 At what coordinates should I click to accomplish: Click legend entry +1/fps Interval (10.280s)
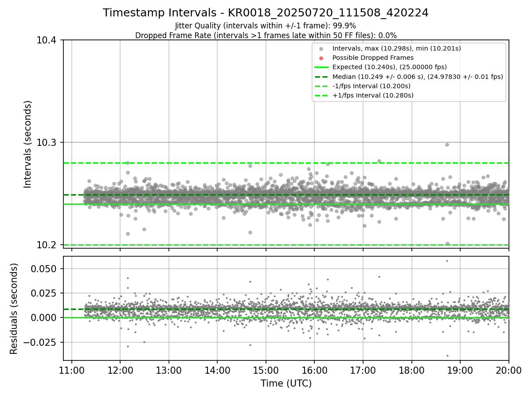[x=373, y=95]
